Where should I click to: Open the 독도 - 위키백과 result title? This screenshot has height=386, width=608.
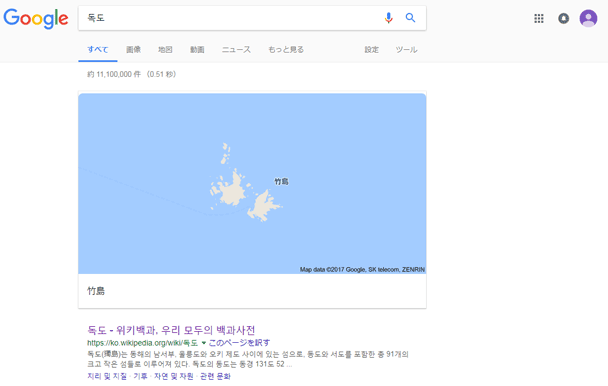(x=171, y=330)
